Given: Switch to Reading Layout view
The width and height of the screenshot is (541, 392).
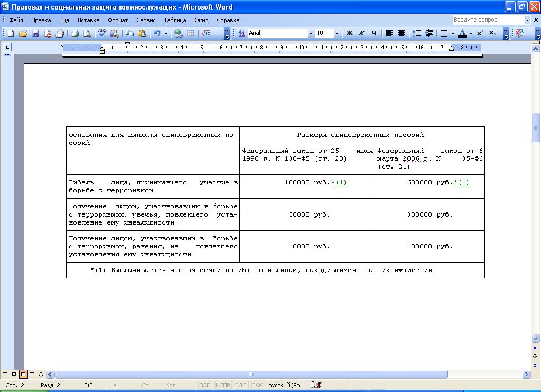Looking at the screenshot, I should coord(41,374).
